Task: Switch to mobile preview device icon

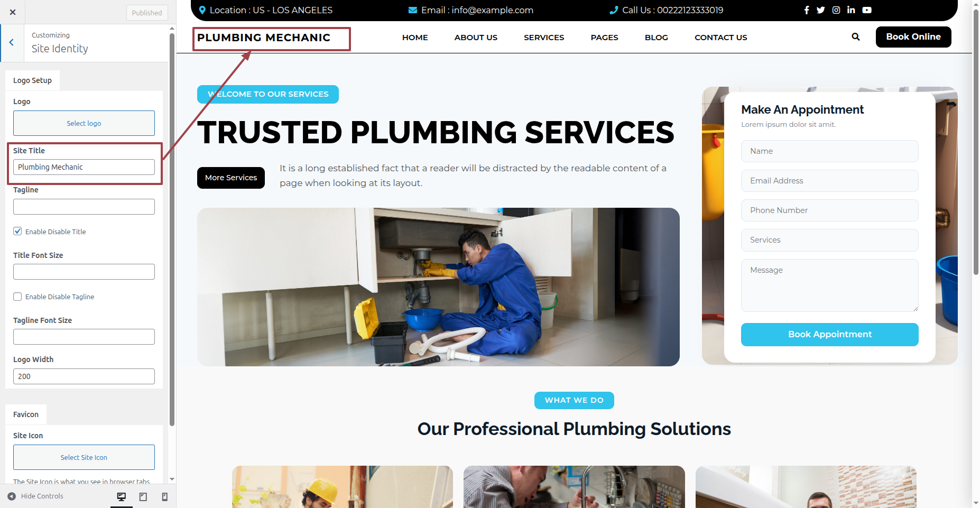Action: (165, 496)
